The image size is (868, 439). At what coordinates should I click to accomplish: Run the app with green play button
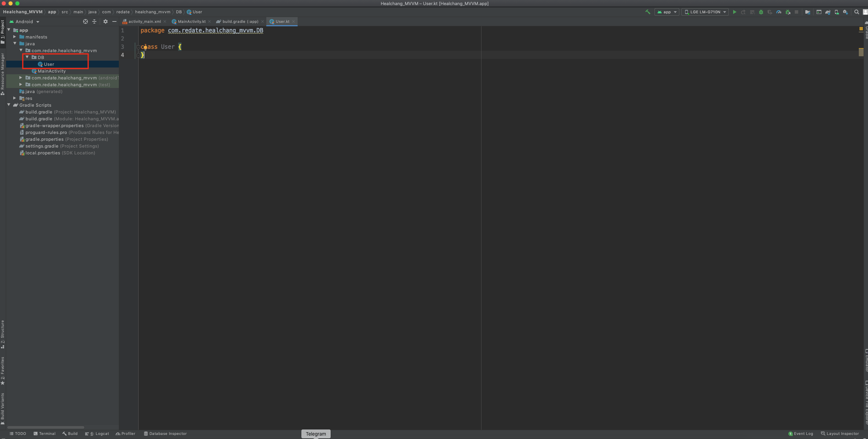click(x=735, y=12)
